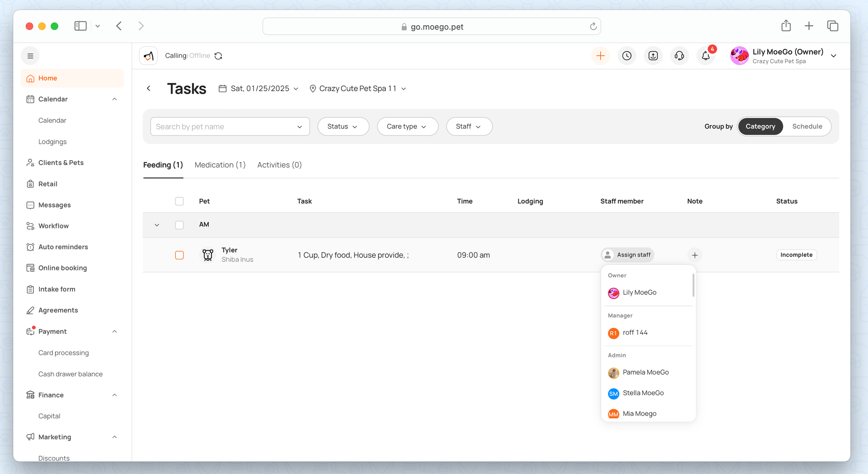Open the clock-in timer icon
The image size is (868, 474).
(627, 56)
